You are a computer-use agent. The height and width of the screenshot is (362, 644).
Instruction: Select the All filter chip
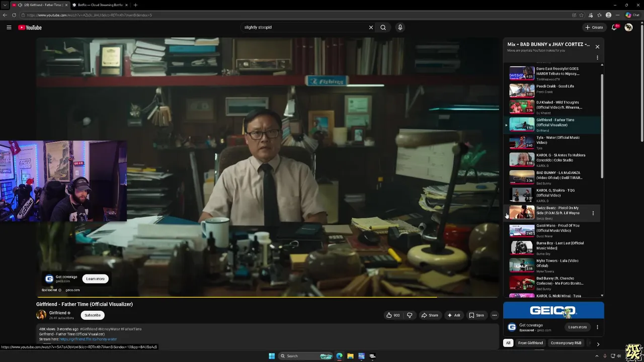pos(508,343)
